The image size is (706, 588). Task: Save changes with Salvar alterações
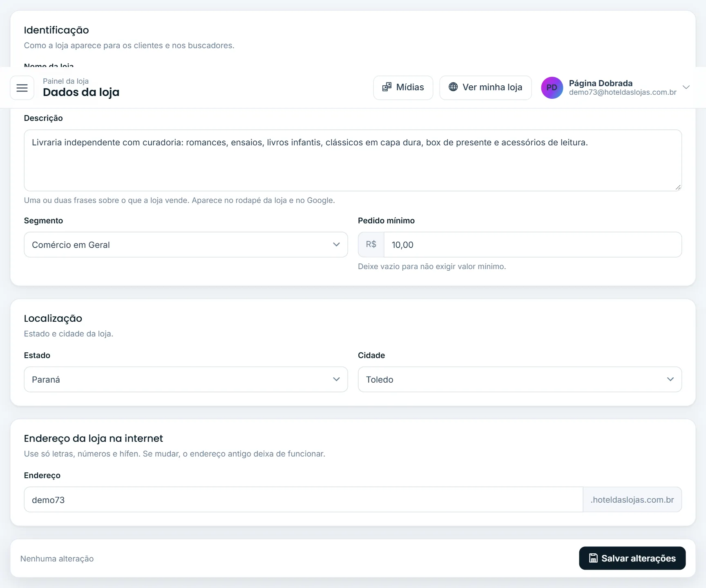632,558
